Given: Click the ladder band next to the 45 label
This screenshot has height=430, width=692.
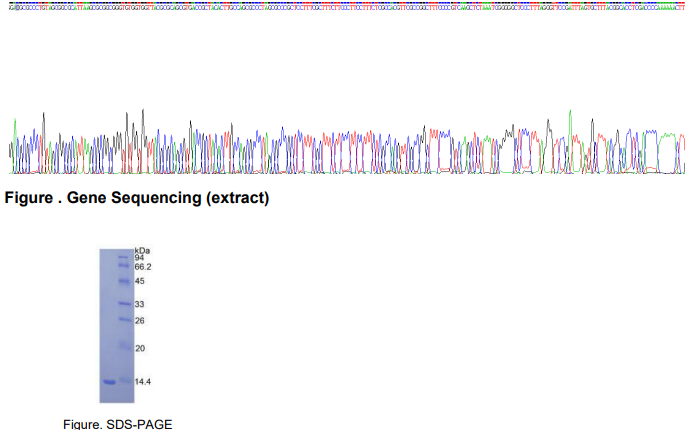Looking at the screenshot, I should click(x=125, y=281).
